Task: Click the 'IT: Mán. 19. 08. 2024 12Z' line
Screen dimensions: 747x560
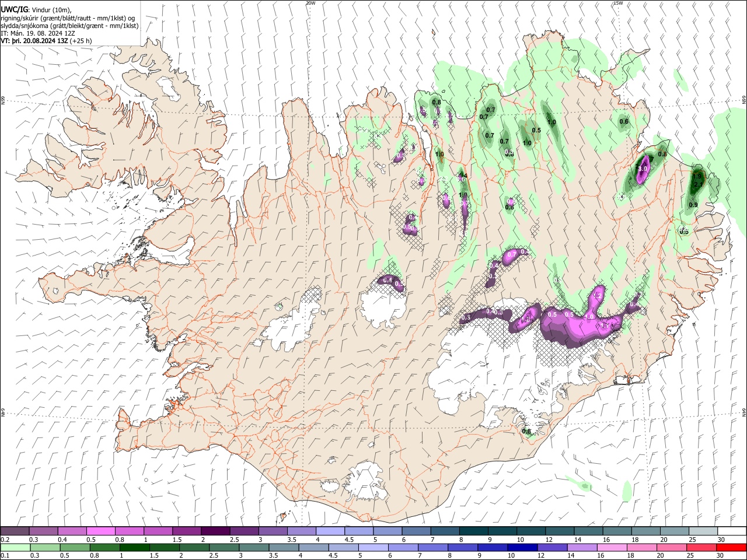Action: click(38, 33)
